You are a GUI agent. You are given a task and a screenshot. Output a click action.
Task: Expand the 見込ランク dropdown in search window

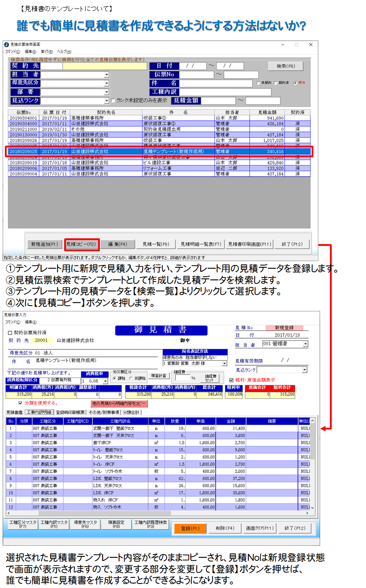[107, 101]
